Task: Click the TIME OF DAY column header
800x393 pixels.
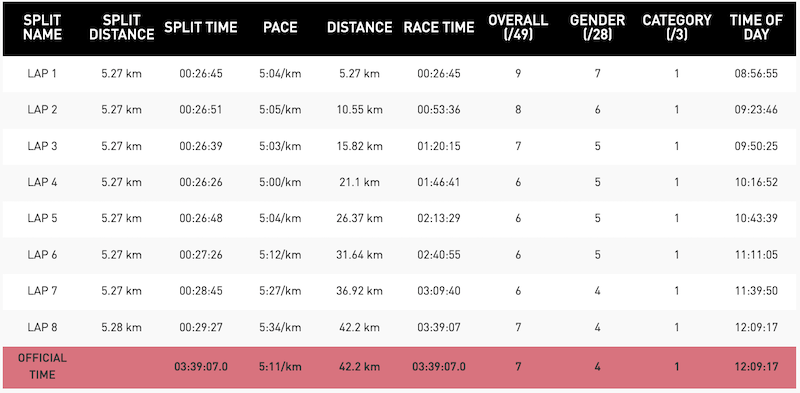Action: [756, 28]
